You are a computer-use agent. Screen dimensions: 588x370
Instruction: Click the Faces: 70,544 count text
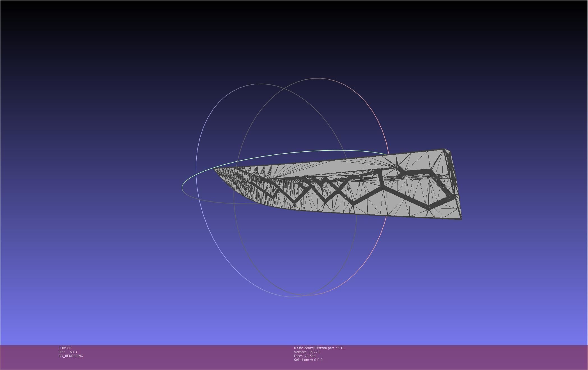pyautogui.click(x=305, y=356)
